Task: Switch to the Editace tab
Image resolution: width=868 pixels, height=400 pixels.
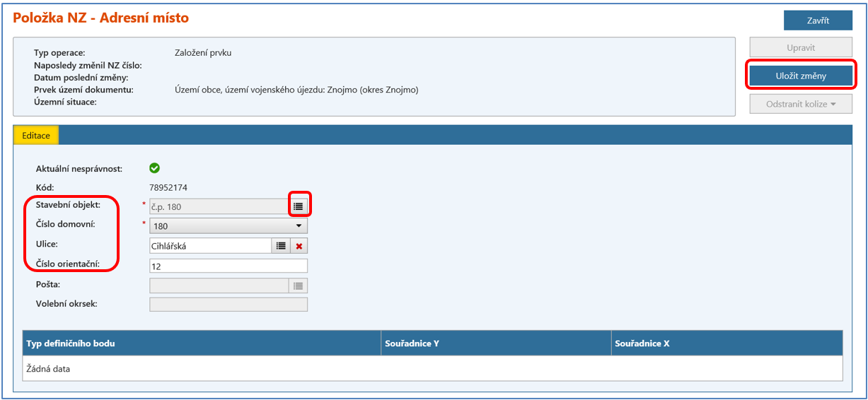Action: 36,135
